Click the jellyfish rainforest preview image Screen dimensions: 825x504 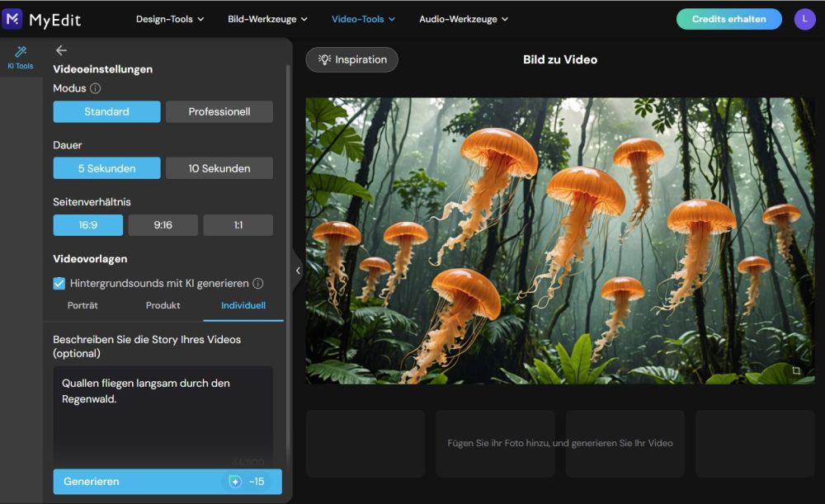pos(560,240)
